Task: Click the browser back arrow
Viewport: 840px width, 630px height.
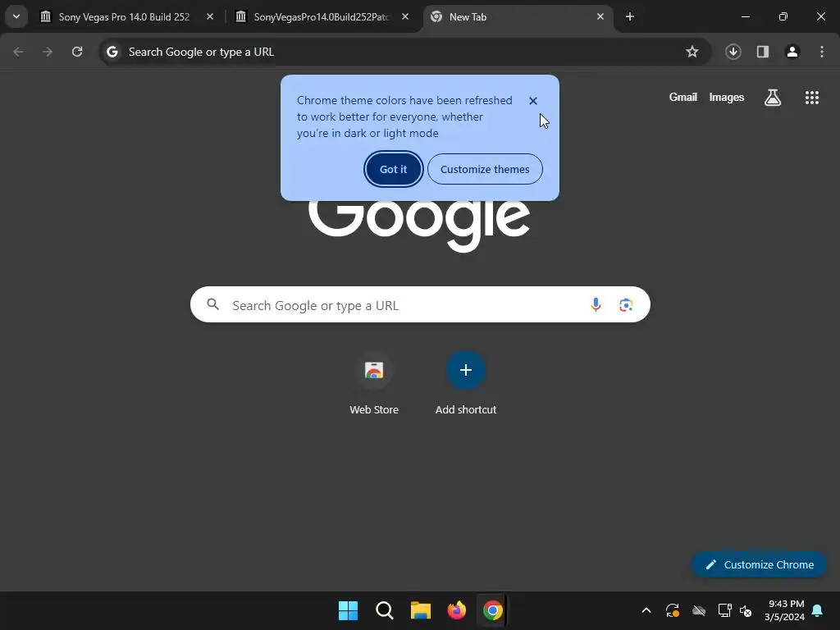Action: 18,52
